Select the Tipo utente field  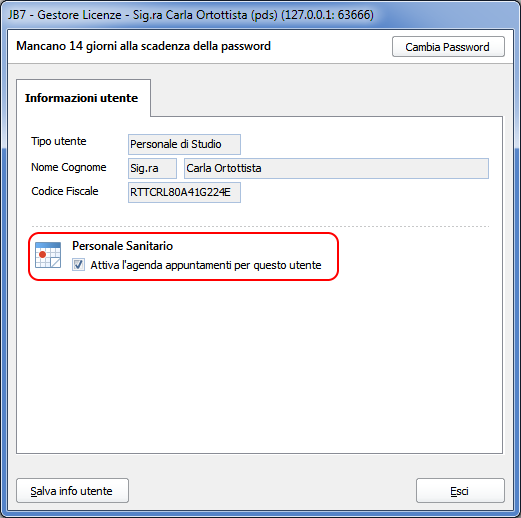[x=184, y=144]
